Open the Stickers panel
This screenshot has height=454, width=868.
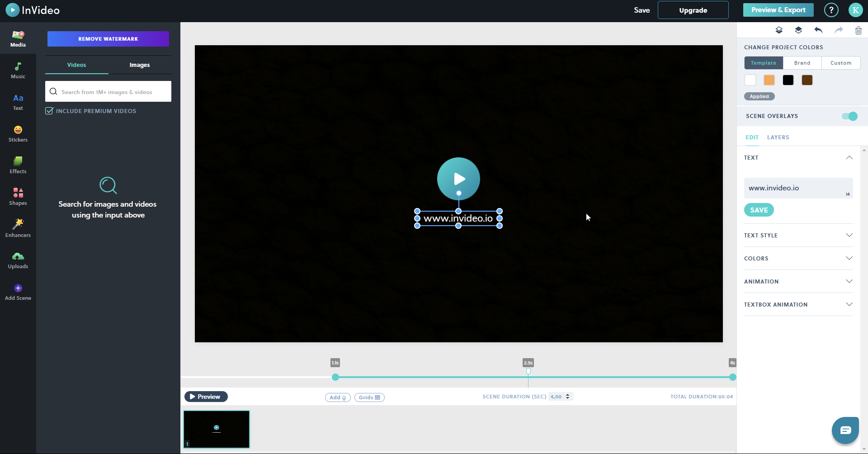pyautogui.click(x=18, y=134)
